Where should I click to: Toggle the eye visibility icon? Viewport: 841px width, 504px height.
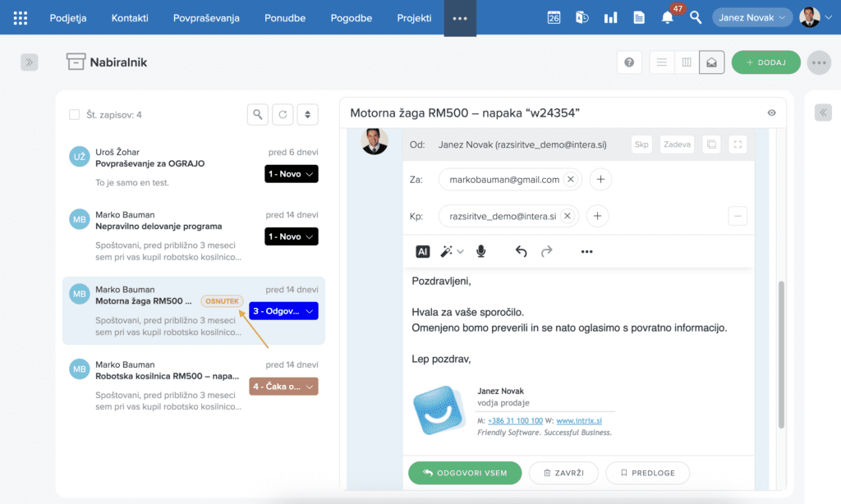click(771, 113)
